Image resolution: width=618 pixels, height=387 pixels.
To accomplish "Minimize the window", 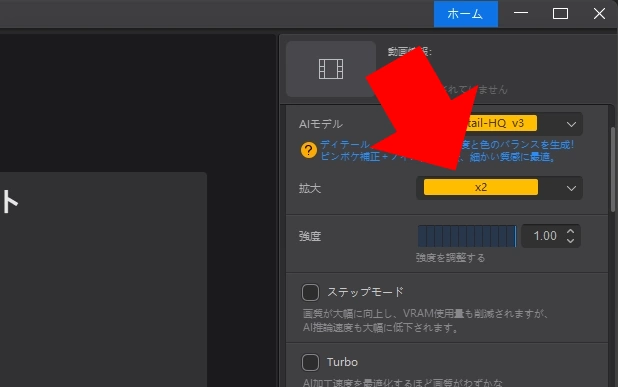I will pyautogui.click(x=521, y=13).
